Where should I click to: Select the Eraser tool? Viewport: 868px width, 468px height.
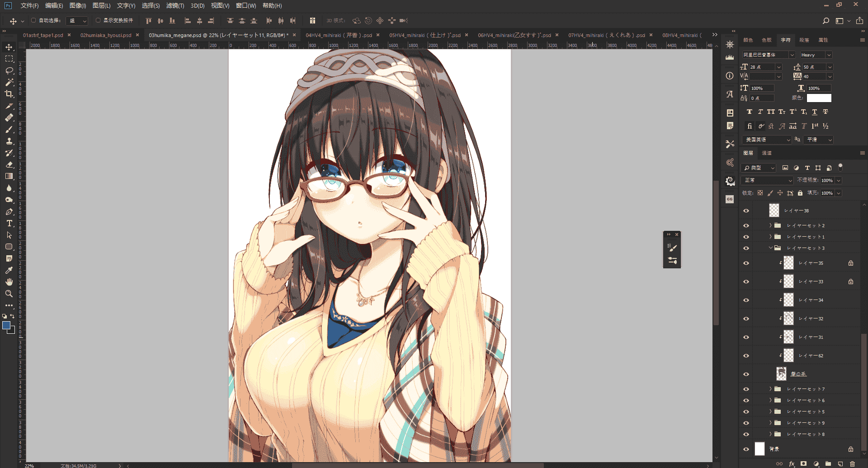[x=9, y=165]
